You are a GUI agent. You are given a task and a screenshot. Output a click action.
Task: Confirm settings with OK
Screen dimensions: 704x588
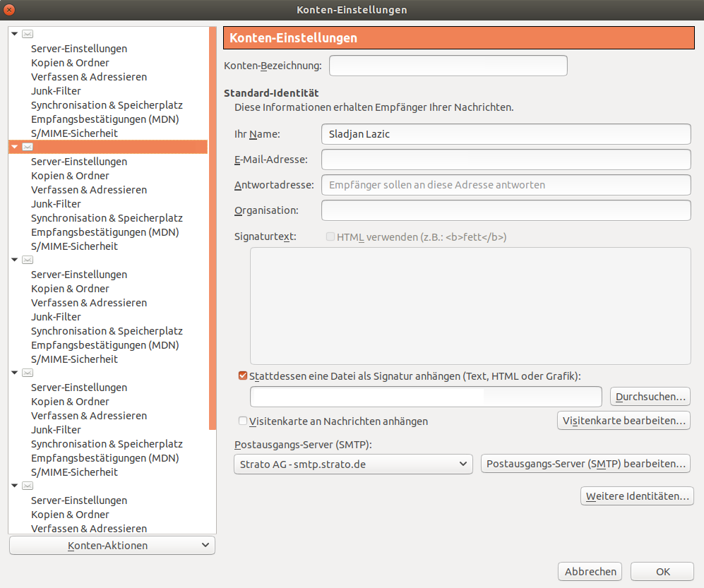(x=662, y=571)
